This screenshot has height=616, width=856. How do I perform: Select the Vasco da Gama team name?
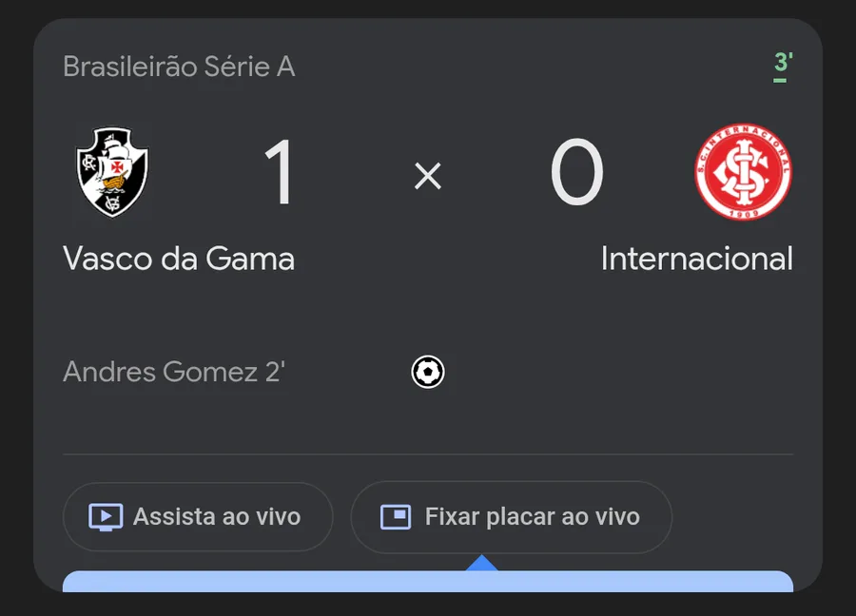[x=179, y=259]
